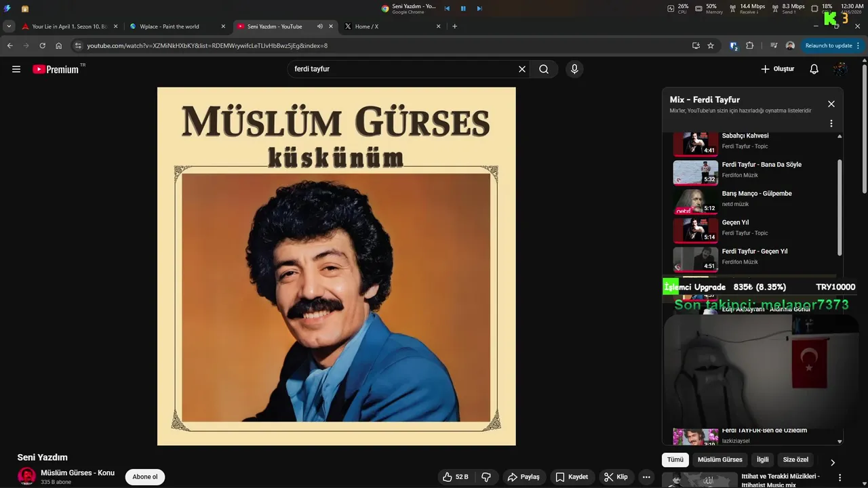
Task: Close the Home / X tab
Action: 439,26
